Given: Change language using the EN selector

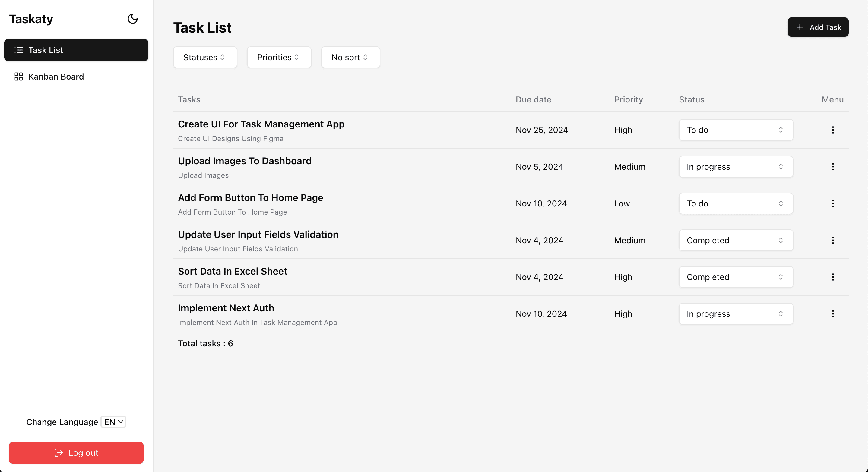Looking at the screenshot, I should [113, 421].
